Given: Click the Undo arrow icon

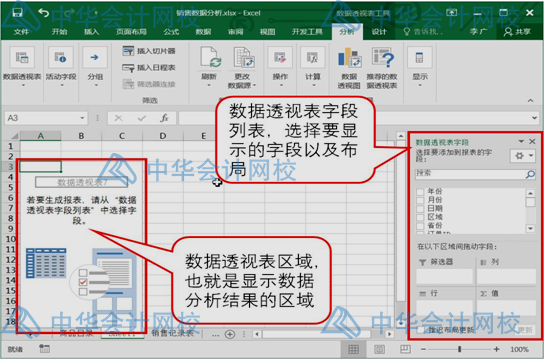Looking at the screenshot, I should tap(44, 13).
